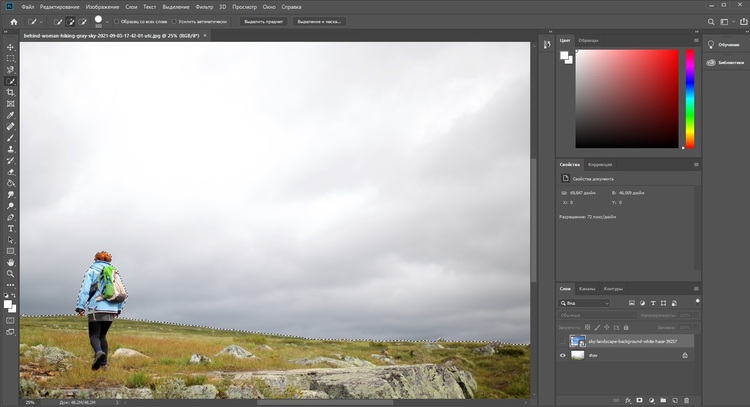Open the layer styles fx menu
Viewport: 750px width, 407px height.
pos(628,399)
